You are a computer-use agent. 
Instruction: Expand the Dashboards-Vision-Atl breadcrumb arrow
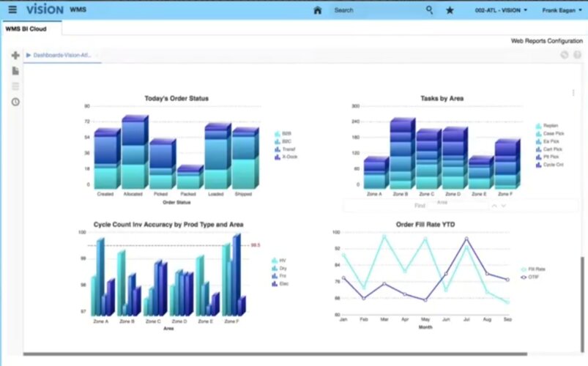(28, 55)
